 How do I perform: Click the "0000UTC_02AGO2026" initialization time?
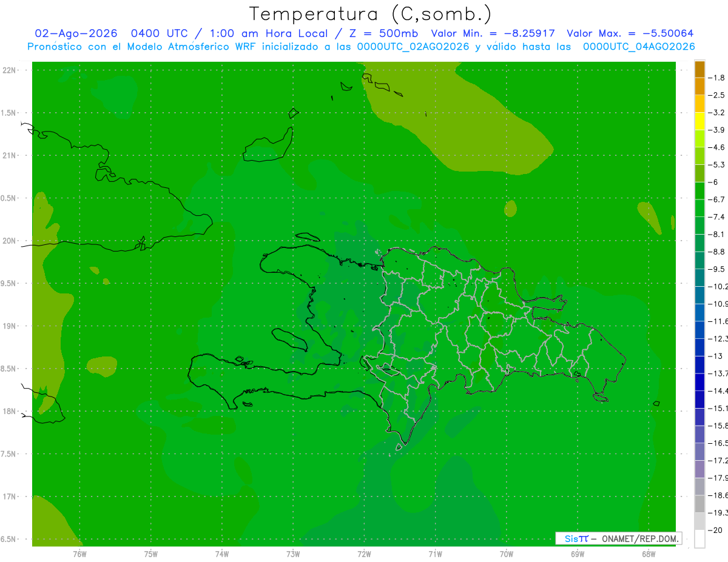pos(413,47)
